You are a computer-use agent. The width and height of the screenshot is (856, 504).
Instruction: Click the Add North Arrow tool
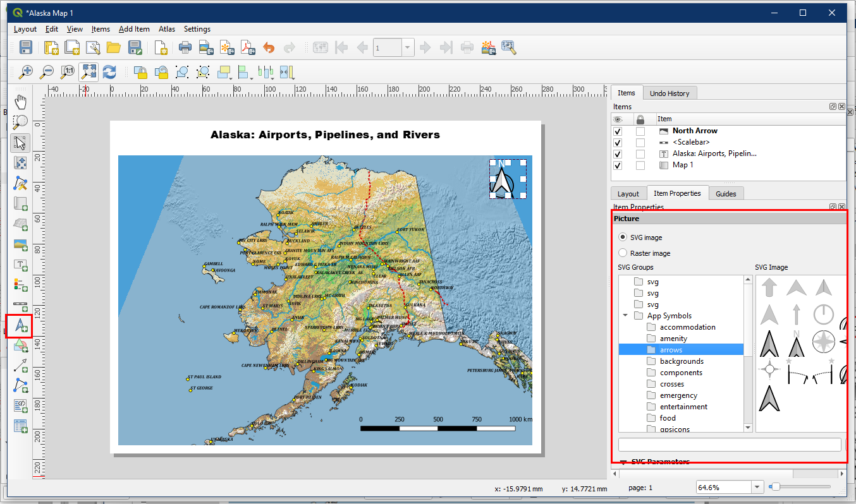click(x=20, y=326)
